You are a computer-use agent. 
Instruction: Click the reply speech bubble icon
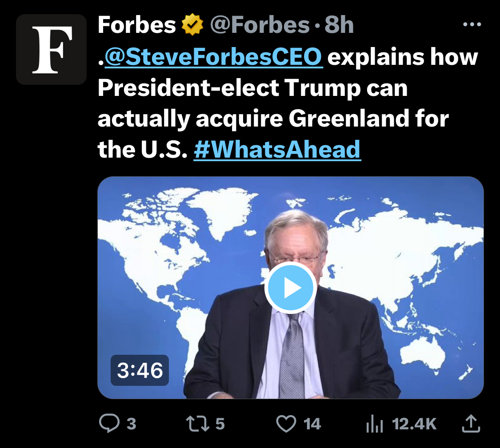coord(109,424)
